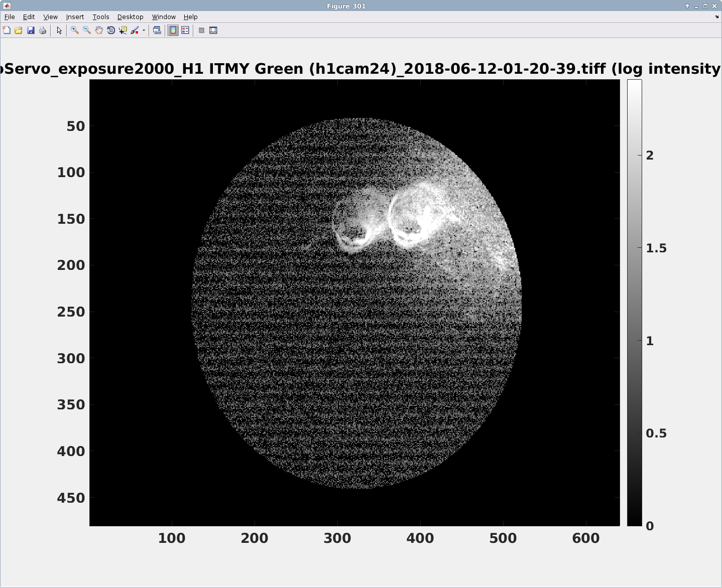Viewport: 722px width, 588px height.
Task: Close the Figure 301 window
Action: [714, 6]
